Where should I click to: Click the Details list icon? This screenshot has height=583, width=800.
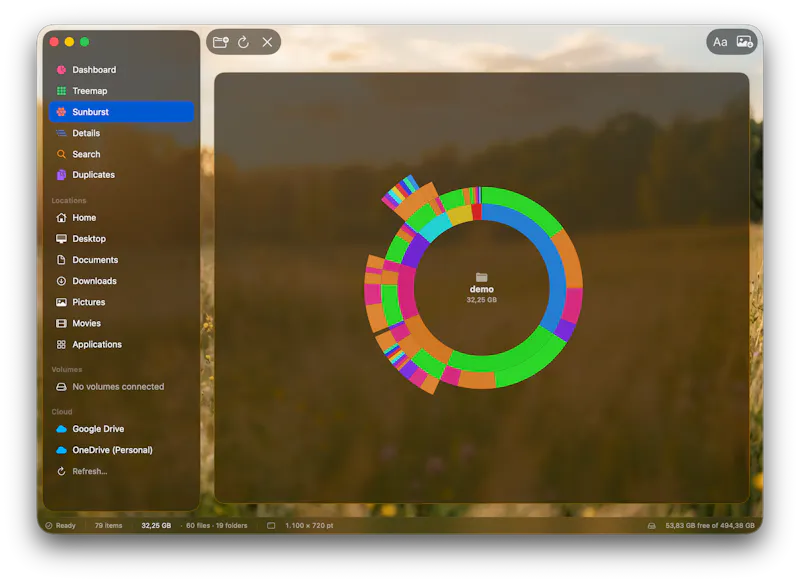coord(61,133)
